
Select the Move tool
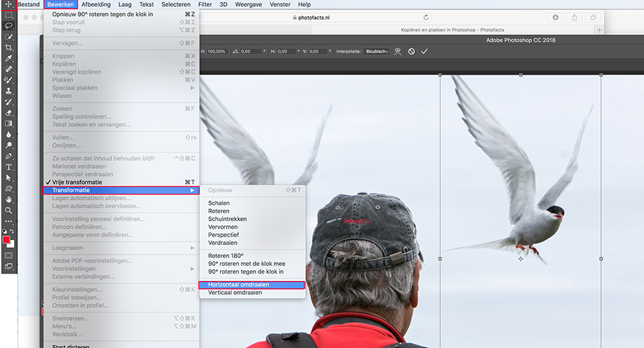[x=9, y=5]
